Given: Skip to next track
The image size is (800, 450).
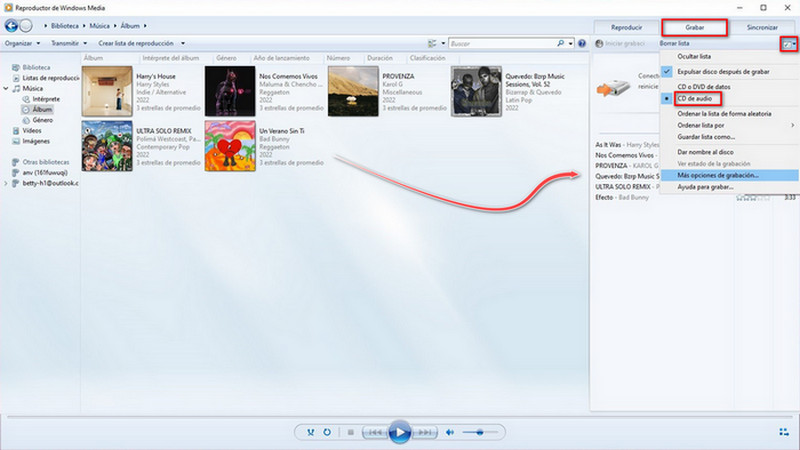Looking at the screenshot, I should [424, 432].
